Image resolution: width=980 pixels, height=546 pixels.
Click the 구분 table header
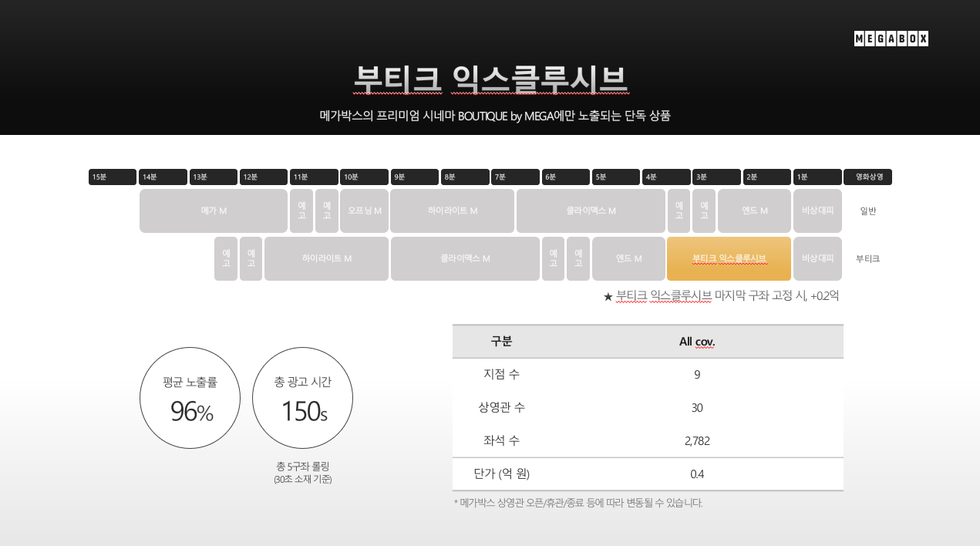(501, 342)
